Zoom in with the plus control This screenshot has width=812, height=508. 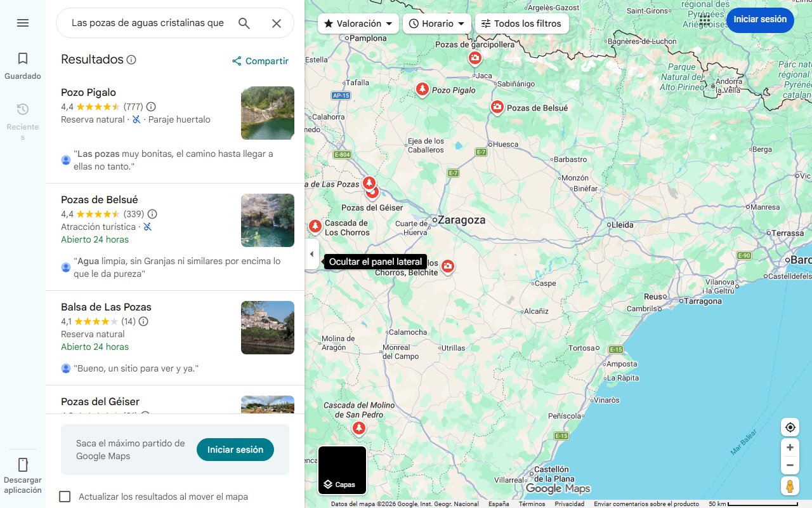[x=790, y=447]
